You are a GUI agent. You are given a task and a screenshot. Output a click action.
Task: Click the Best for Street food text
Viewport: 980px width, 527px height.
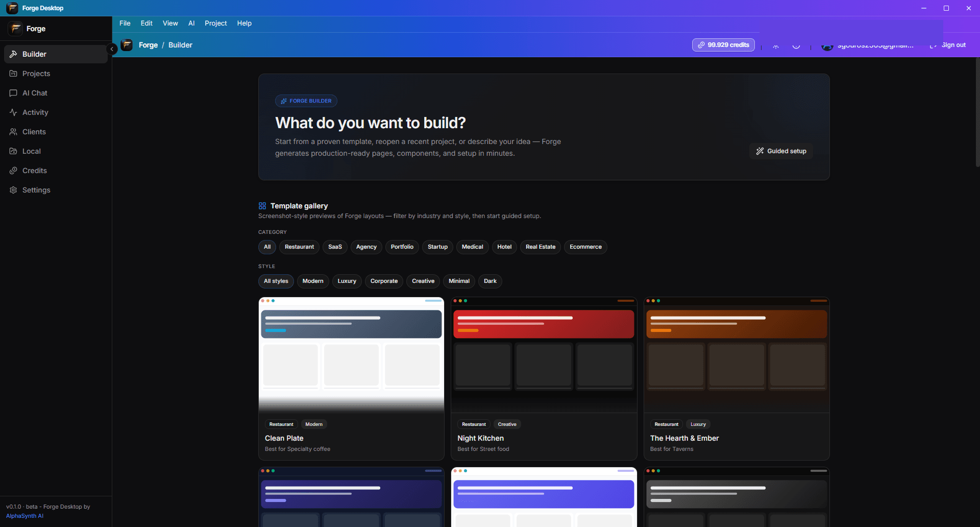[x=483, y=449]
